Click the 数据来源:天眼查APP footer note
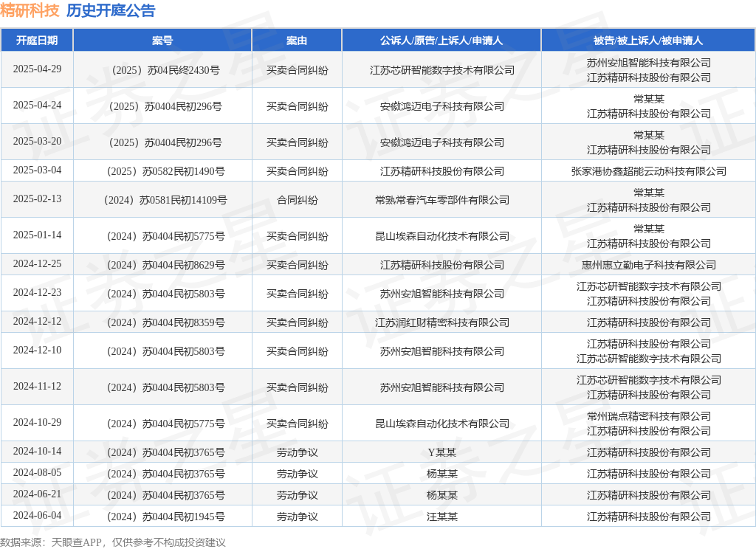Image resolution: width=756 pixels, height=549 pixels. point(113,542)
